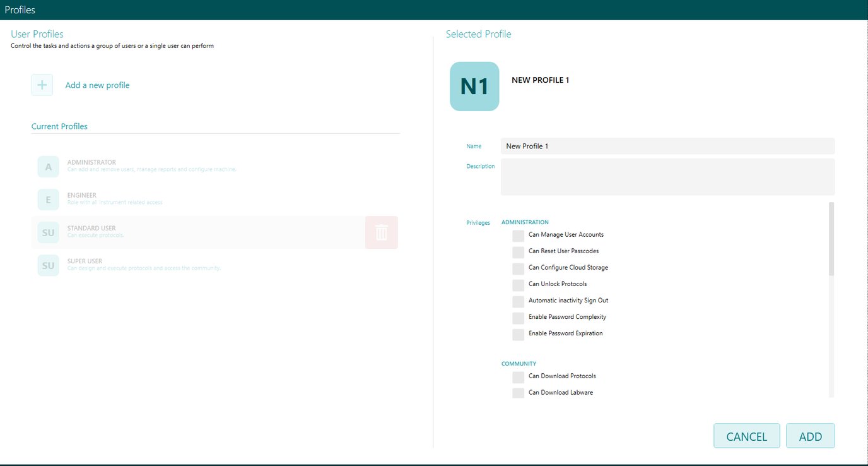Click the Standard User SU avatar
Viewport: 868px width, 466px height.
(48, 232)
